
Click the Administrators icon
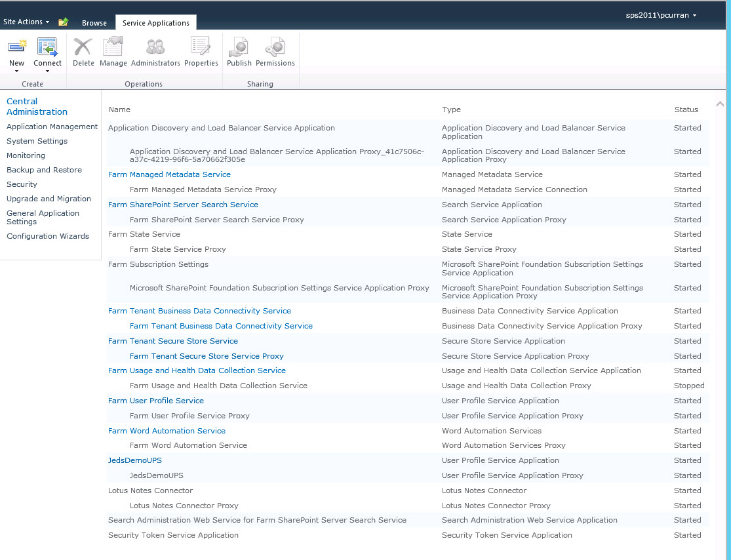point(155,46)
